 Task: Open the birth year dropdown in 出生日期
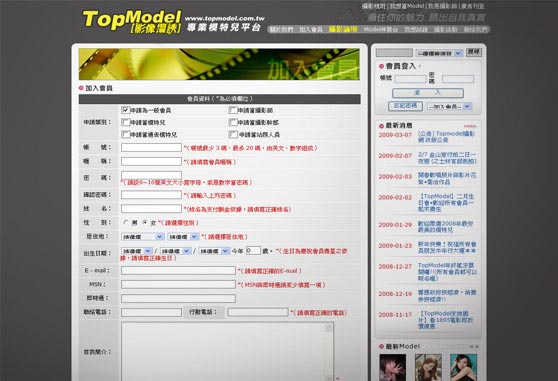(137, 251)
